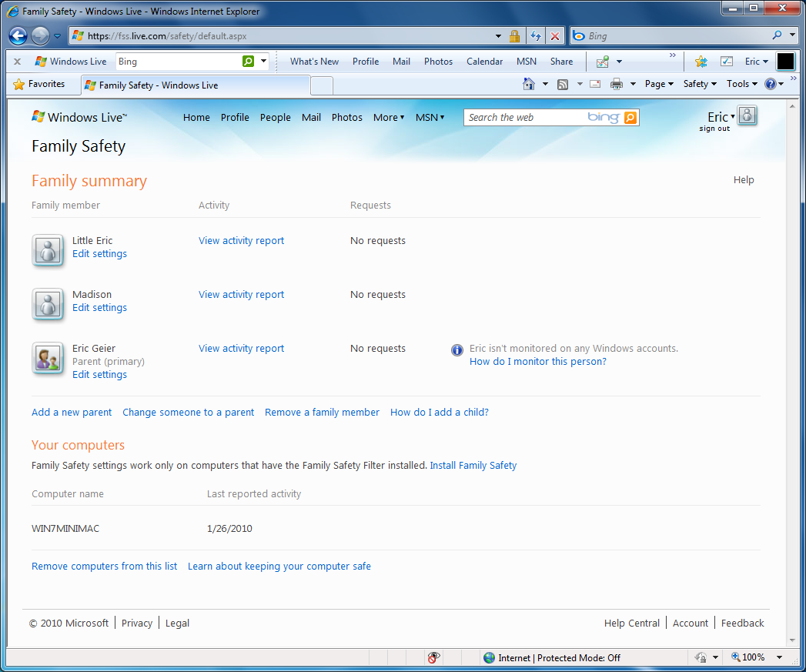Click Remove a family member link
Image resolution: width=806 pixels, height=672 pixels.
322,413
